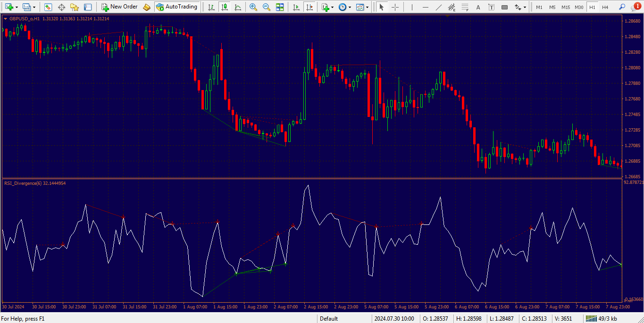The height and width of the screenshot is (323, 644).
Task: Click the status bar date 2024.07.30 10:00
Action: (x=394, y=319)
